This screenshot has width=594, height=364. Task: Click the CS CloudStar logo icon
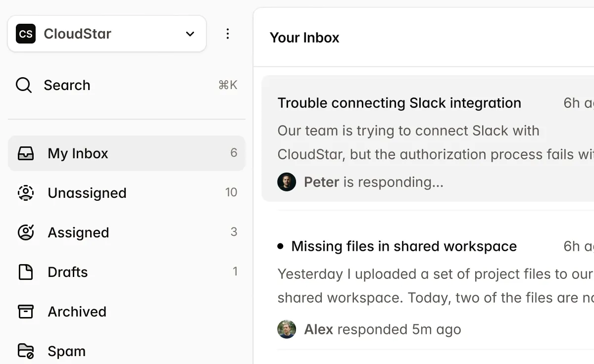[x=26, y=34]
